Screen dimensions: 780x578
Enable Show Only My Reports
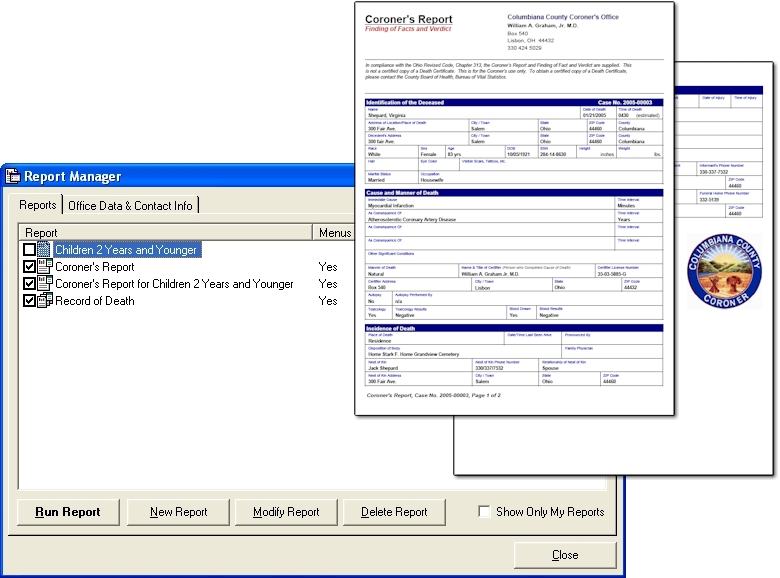[x=484, y=511]
